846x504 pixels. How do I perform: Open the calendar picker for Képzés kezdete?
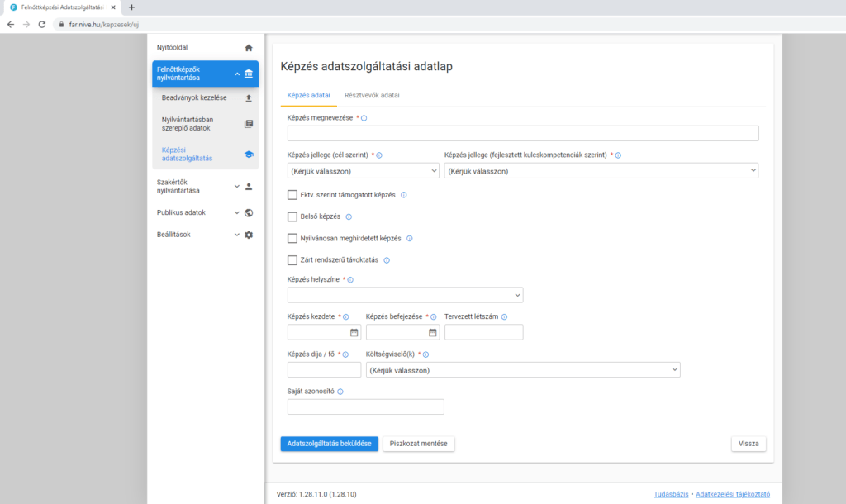(354, 332)
